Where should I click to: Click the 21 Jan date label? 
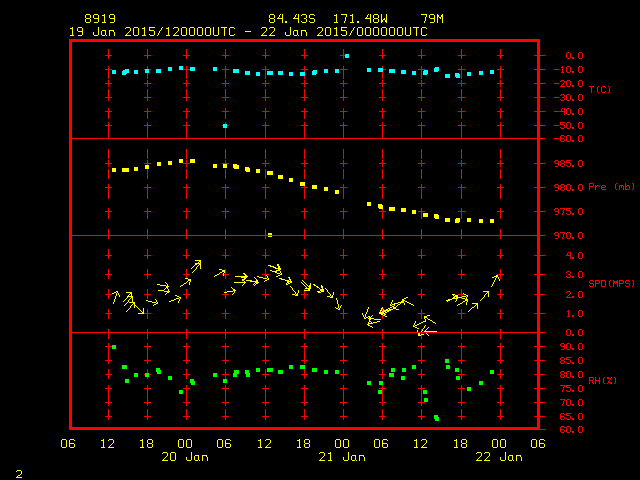pos(342,457)
